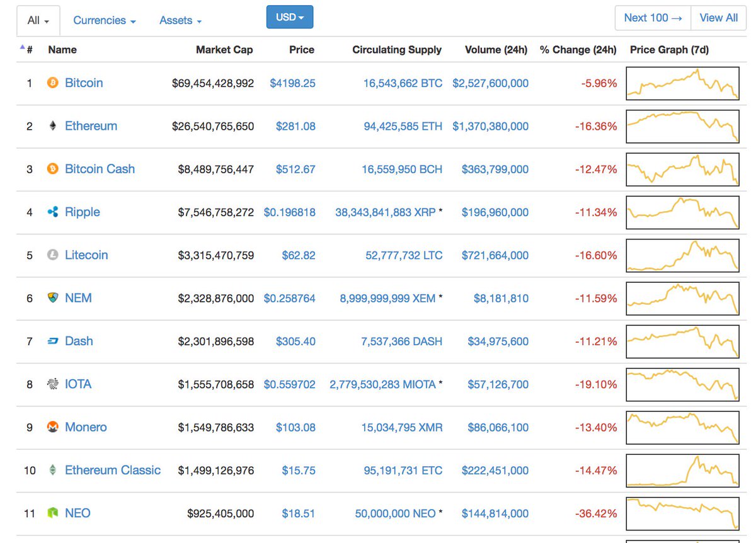Click the Litecoin silver coin icon
The image size is (756, 543).
point(53,255)
